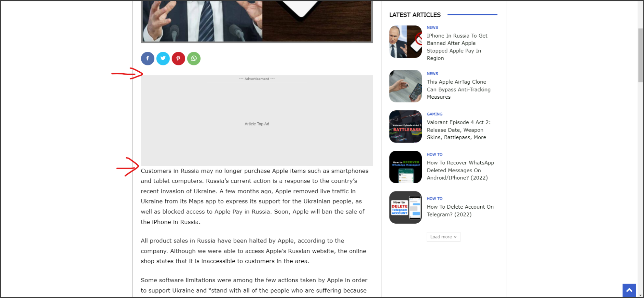Open 'IPhone In Russia To Get Banned' article

pos(457,47)
